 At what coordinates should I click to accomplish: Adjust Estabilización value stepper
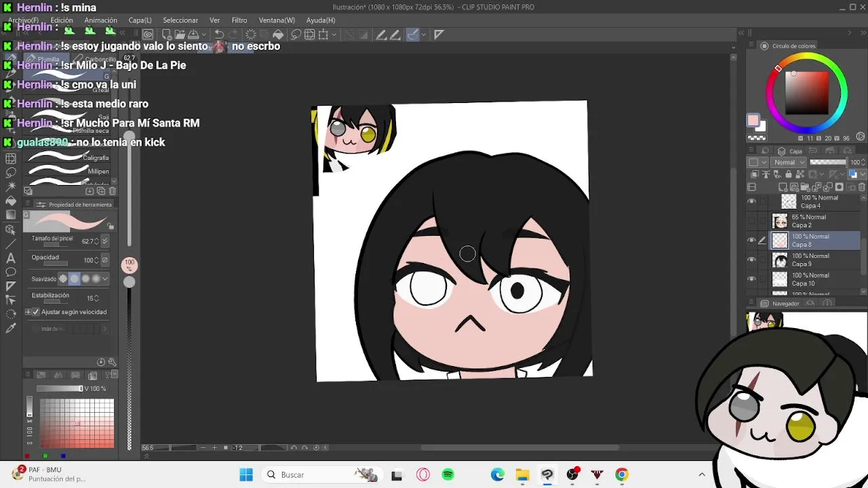point(97,298)
